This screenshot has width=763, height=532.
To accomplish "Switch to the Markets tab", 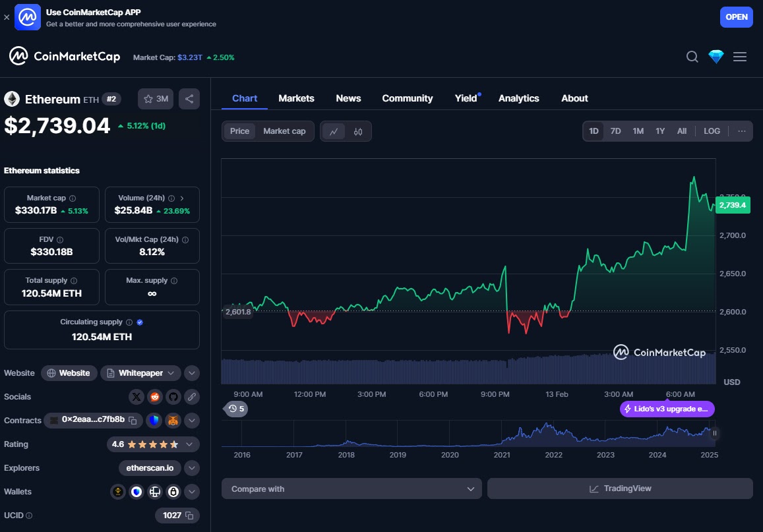I will tap(296, 98).
